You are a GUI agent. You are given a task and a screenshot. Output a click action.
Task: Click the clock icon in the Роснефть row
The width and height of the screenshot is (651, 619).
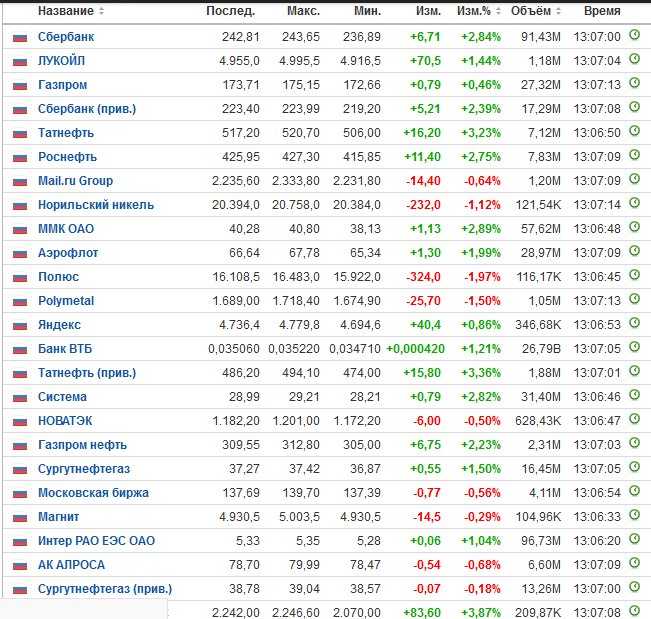pos(634,154)
